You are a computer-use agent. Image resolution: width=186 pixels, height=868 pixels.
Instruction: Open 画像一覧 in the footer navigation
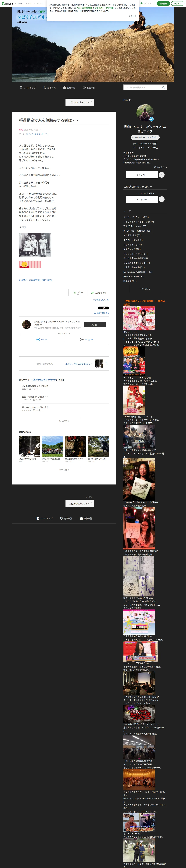(x=86, y=519)
